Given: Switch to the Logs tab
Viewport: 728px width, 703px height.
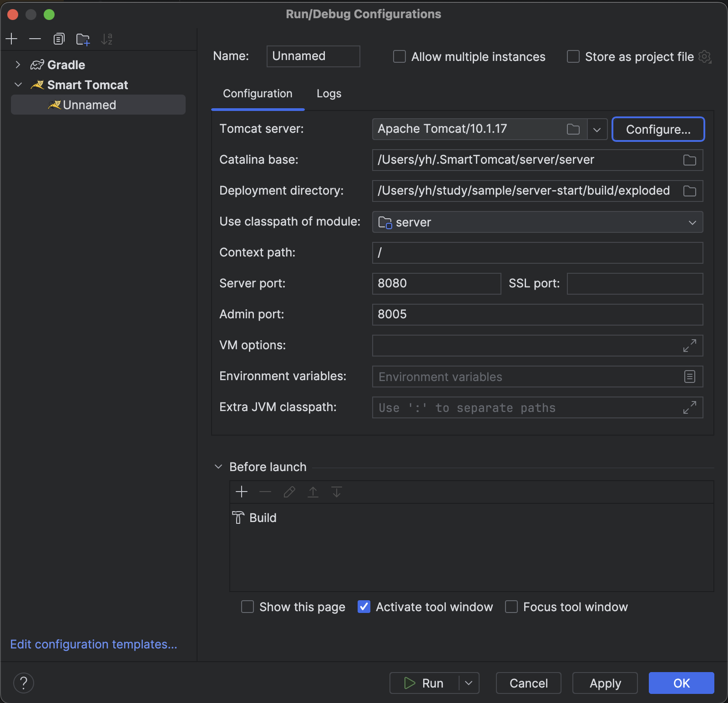Looking at the screenshot, I should coord(329,94).
